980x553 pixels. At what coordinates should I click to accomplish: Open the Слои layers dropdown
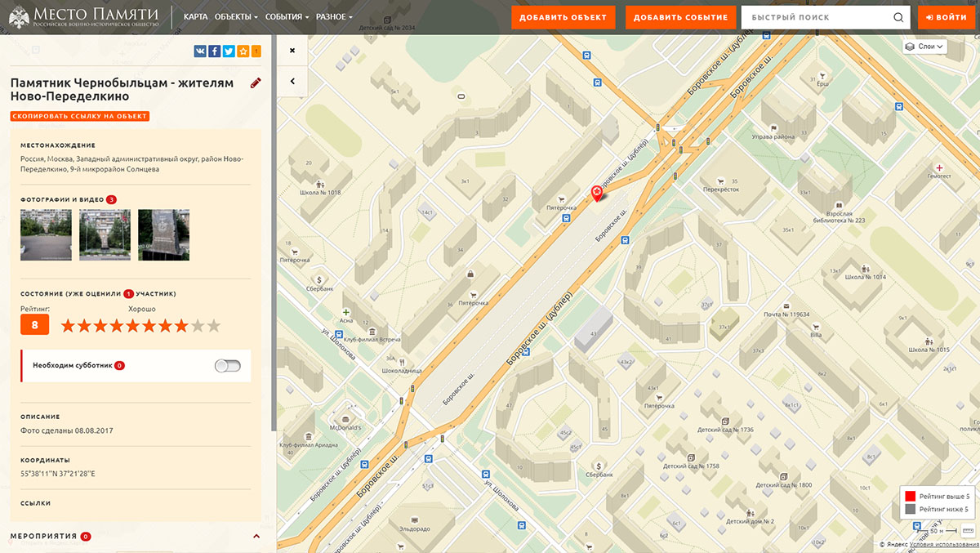(x=924, y=47)
